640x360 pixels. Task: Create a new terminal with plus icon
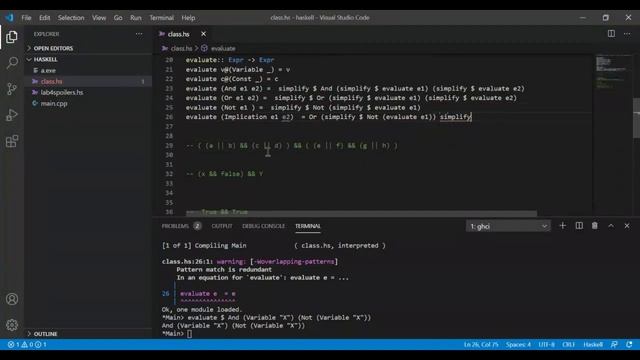562,226
